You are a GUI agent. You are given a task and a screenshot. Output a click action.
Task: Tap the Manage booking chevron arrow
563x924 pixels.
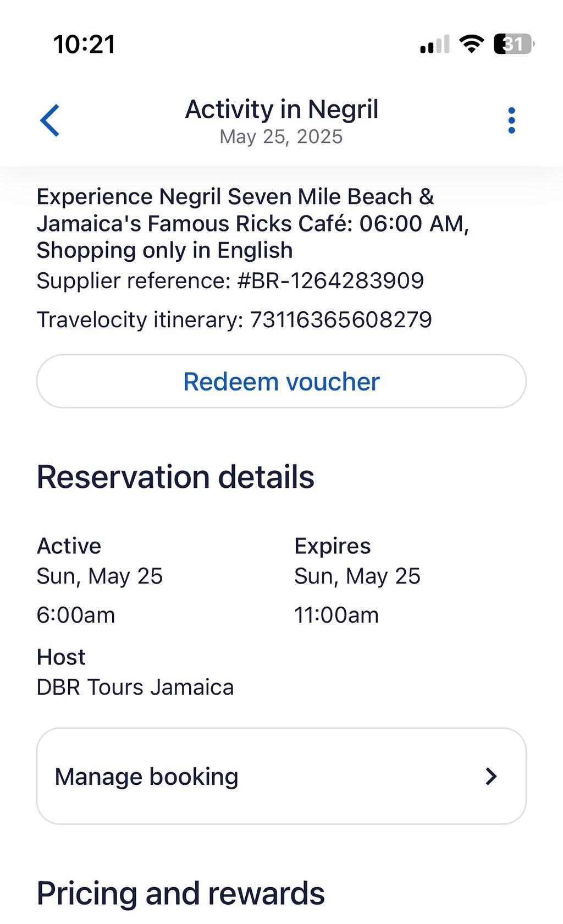(x=491, y=776)
